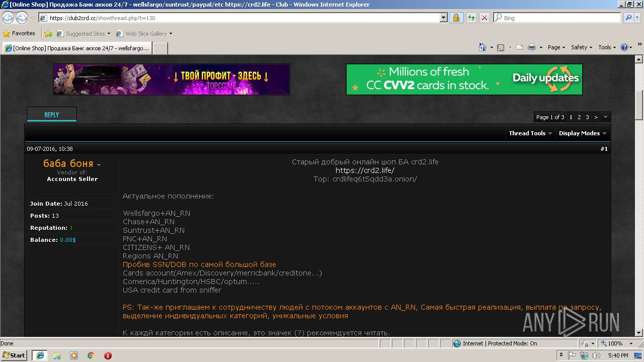This screenshot has height=362, width=644.
Task: Click the Balance 0.00$ value
Action: click(x=68, y=240)
